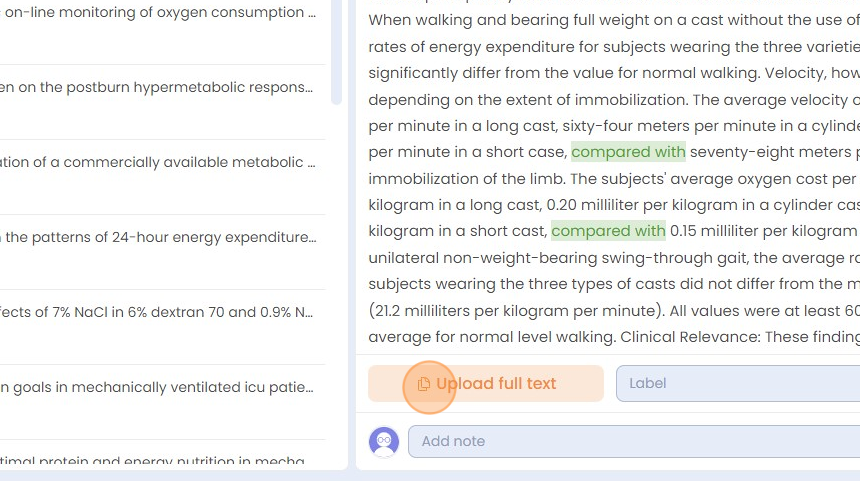Open the on-line monitoring of oxygen consumption article
Image resolution: width=860 pixels, height=481 pixels.
click(x=158, y=13)
